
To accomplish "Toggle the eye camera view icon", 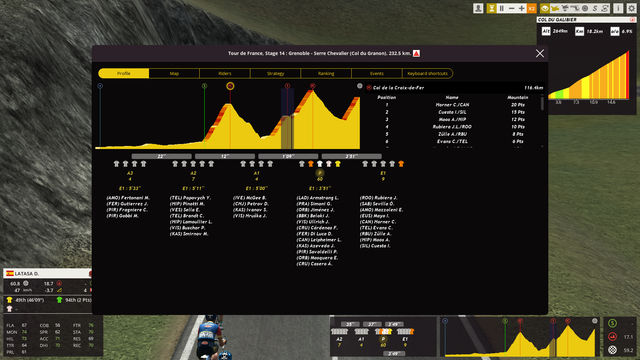I will pyautogui.click(x=545, y=8).
